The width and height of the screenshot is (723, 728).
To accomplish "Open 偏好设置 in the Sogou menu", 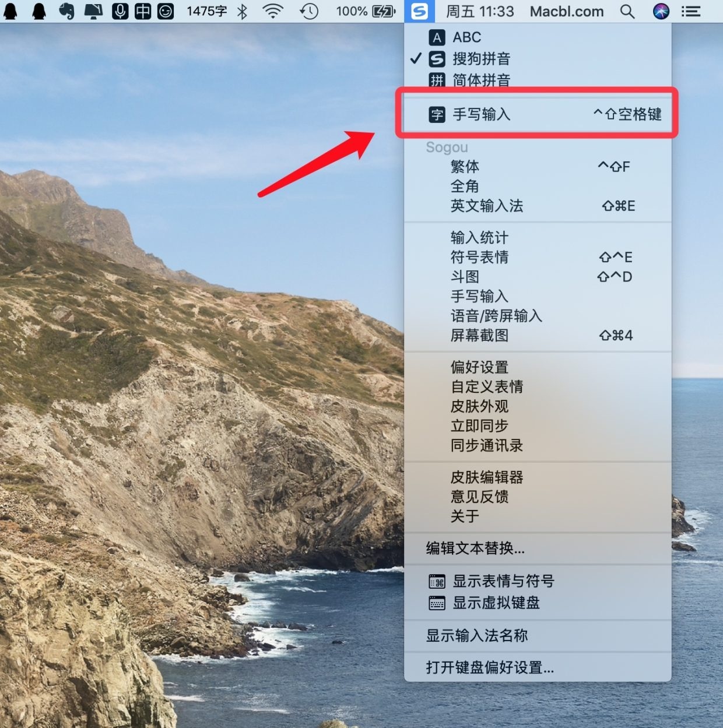I will 479,367.
